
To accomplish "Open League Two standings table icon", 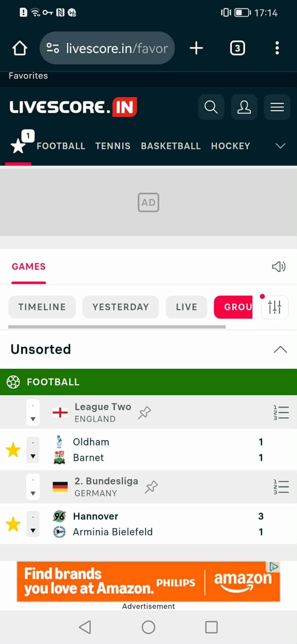I will pos(281,412).
